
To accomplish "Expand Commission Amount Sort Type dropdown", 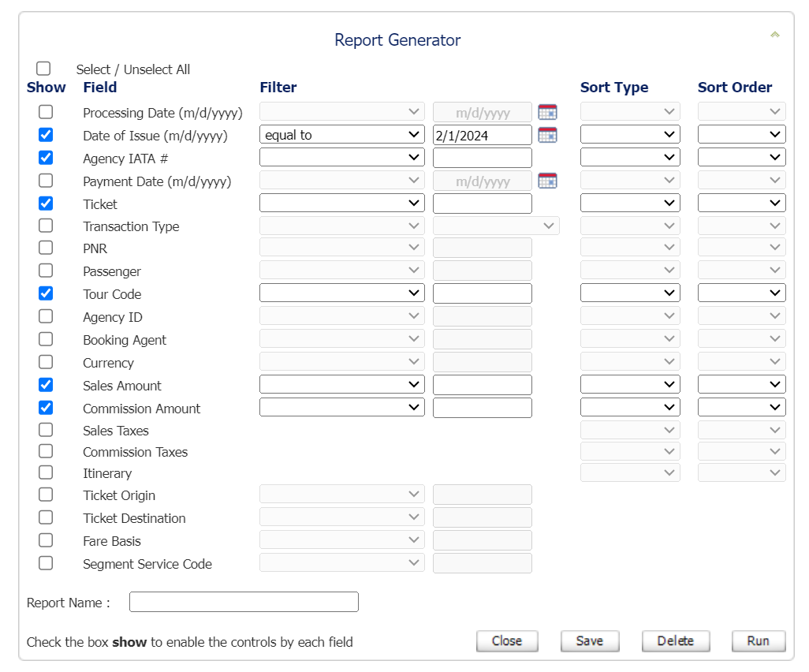I will [x=629, y=408].
